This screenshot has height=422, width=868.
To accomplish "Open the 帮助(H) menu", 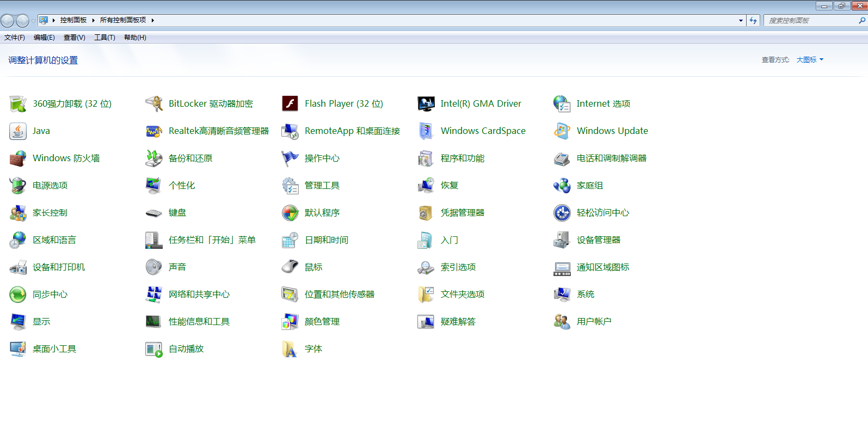I will [135, 38].
